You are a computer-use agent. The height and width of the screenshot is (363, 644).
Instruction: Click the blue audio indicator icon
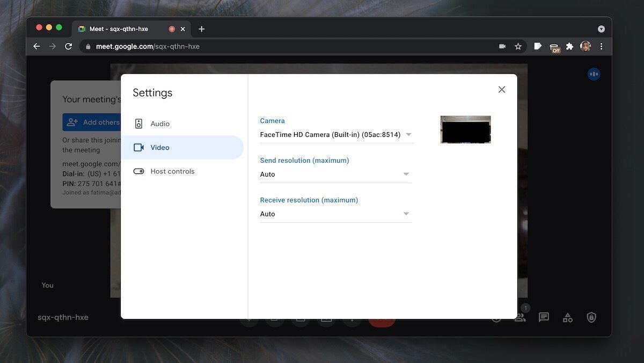point(594,74)
